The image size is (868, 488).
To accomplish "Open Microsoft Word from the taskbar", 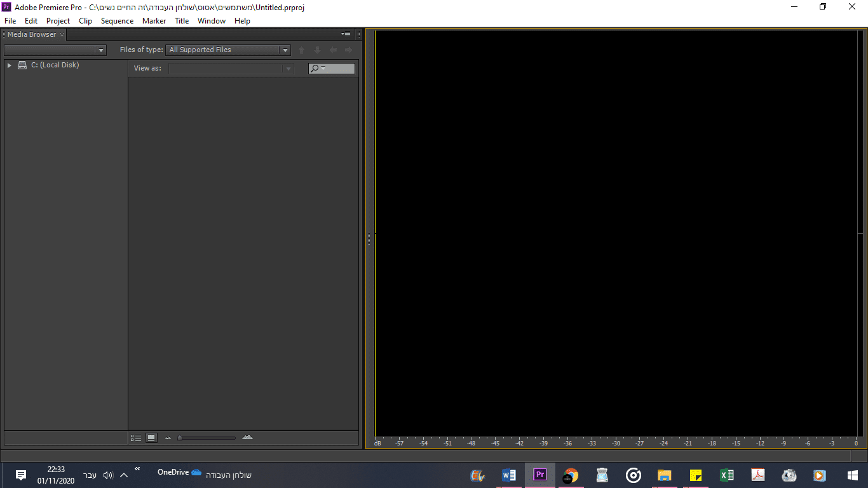I will [x=508, y=475].
